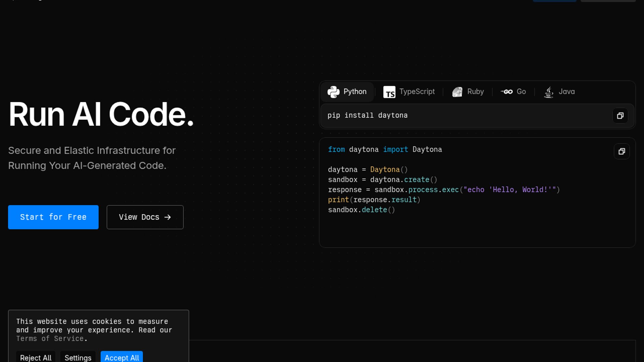Copy the pip install daytona command
The height and width of the screenshot is (362, 644).
[x=620, y=116]
